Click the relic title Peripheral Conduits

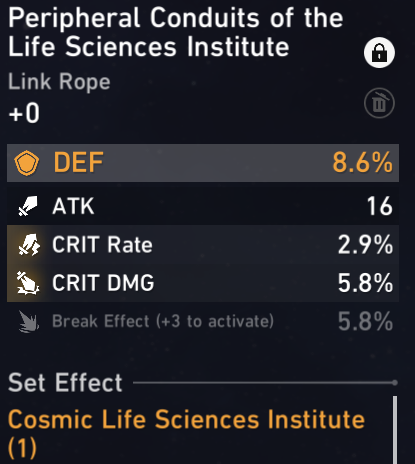point(175,32)
